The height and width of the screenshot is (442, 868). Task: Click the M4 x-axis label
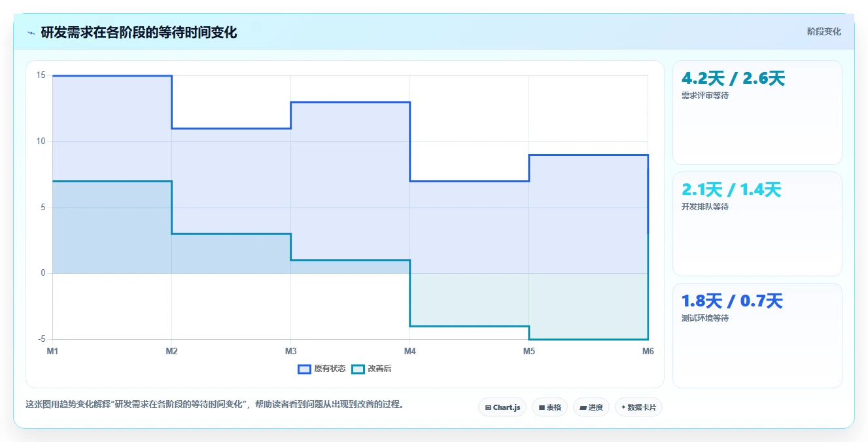409,352
